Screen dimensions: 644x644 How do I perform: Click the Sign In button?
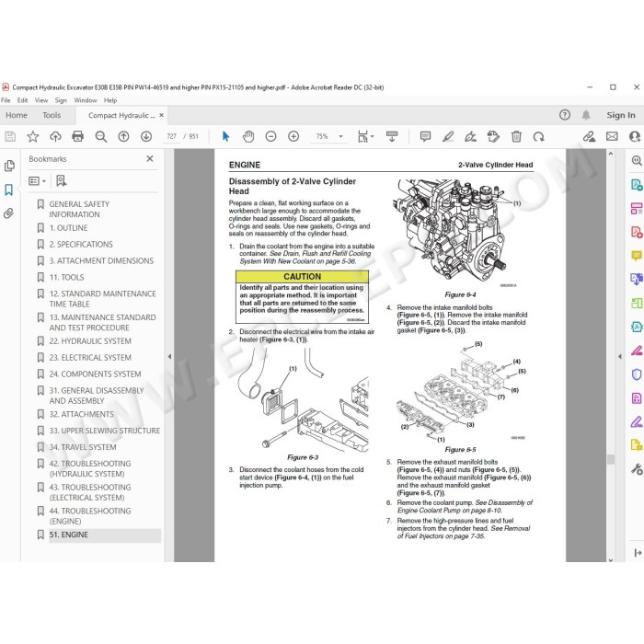[x=621, y=115]
